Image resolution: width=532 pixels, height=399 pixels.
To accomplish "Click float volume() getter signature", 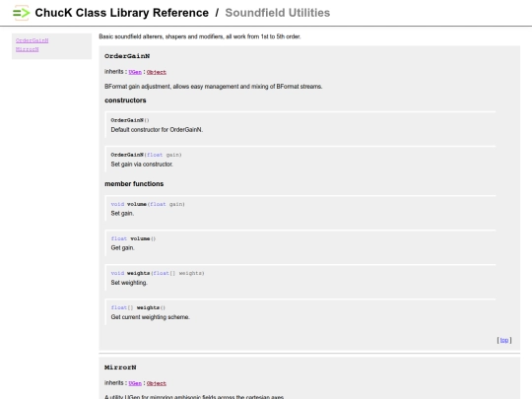I will point(133,238).
